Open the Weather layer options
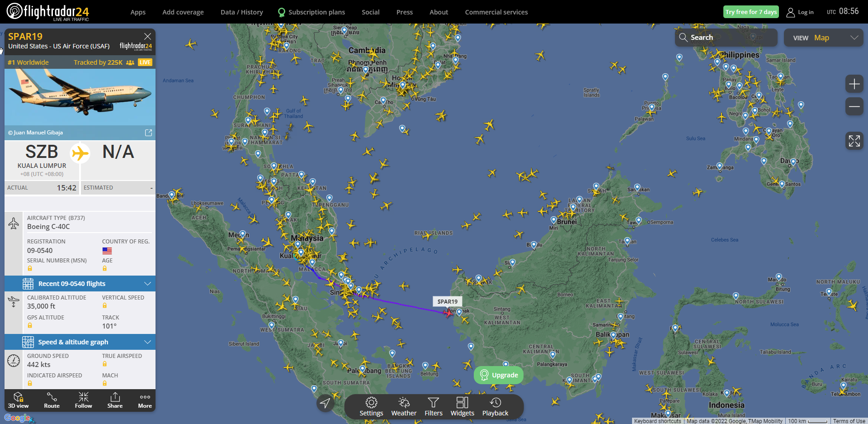Screen dimensions: 868x424 click(404, 406)
